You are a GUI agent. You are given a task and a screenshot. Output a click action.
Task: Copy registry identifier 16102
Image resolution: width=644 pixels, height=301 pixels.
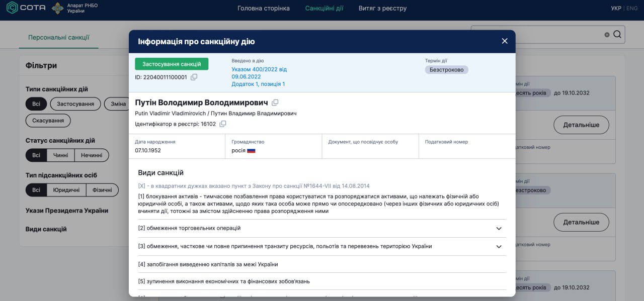click(x=223, y=124)
